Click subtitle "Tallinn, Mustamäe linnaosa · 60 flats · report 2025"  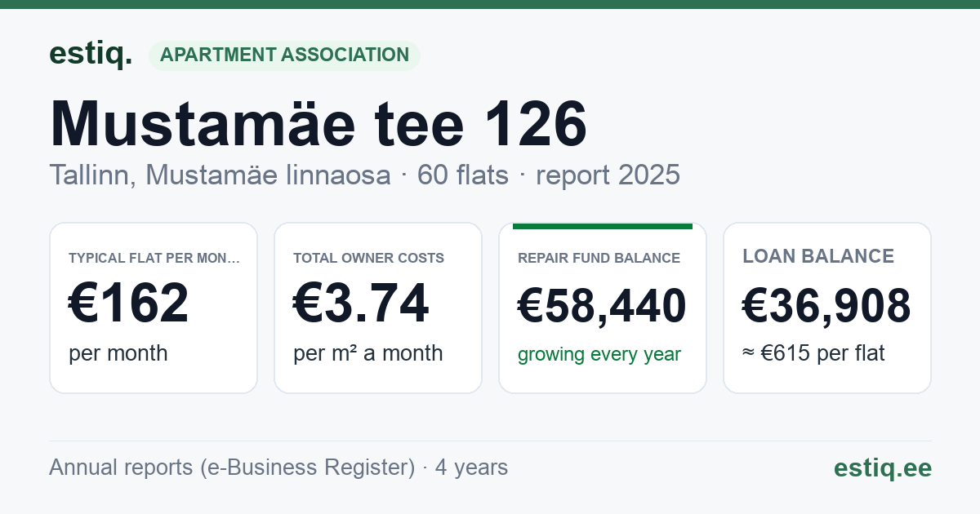pyautogui.click(x=364, y=175)
